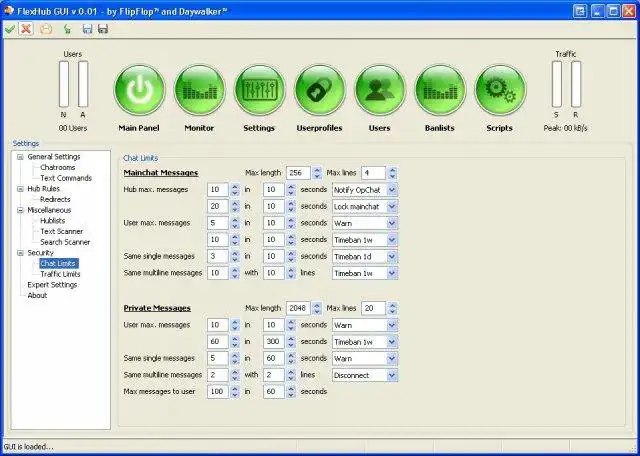The width and height of the screenshot is (640, 456).
Task: Click the Traffic R level meter
Action: click(576, 84)
